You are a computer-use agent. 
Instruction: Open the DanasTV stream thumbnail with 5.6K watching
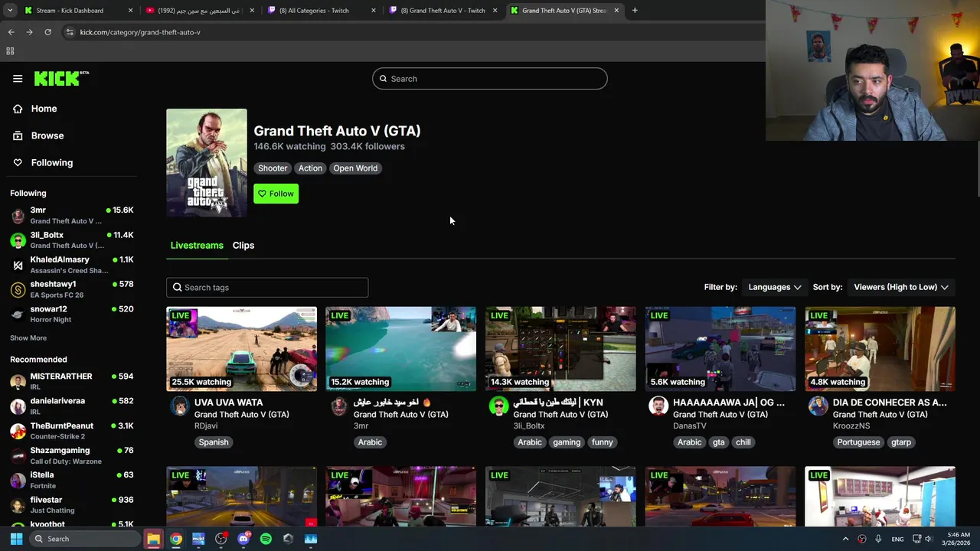[x=720, y=349]
